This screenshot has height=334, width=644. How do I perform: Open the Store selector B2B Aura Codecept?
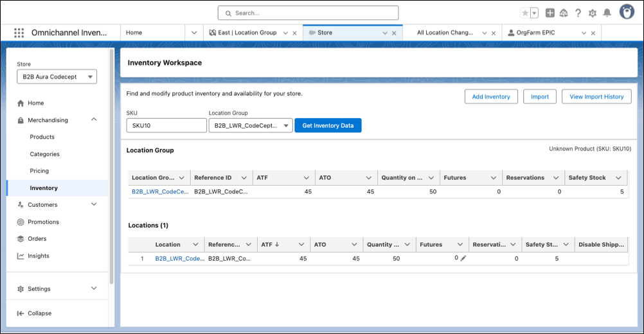click(x=57, y=76)
